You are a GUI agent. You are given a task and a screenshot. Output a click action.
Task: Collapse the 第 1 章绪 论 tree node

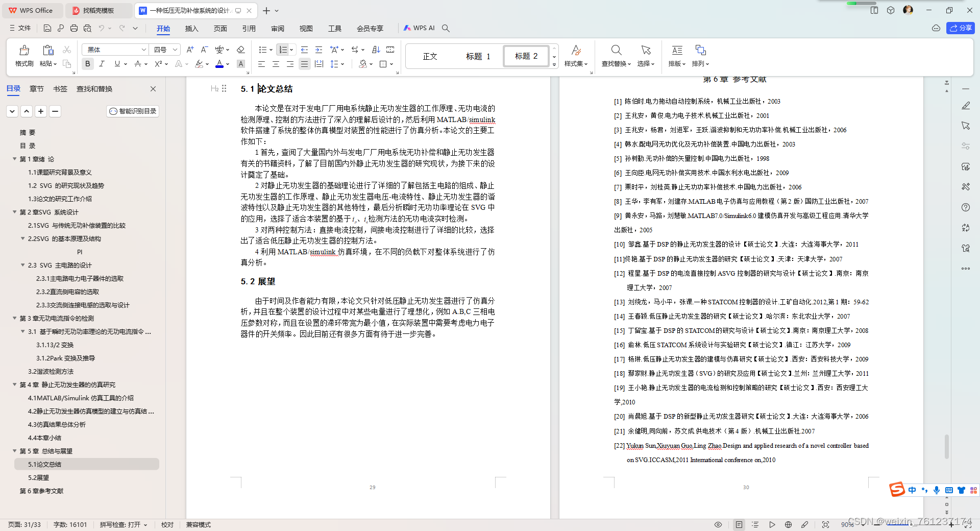tap(14, 159)
